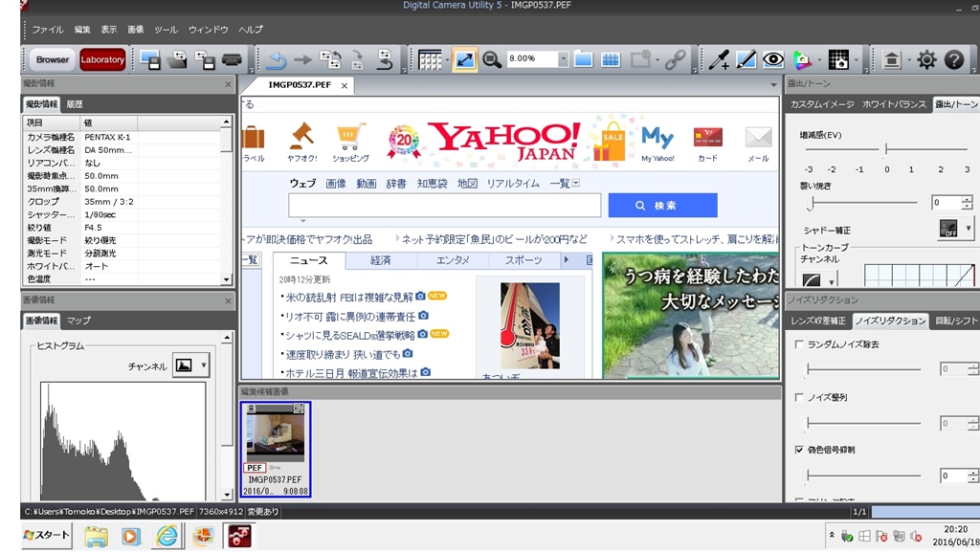
Task: Expand the histogram チャンネル dropdown
Action: pos(204,365)
